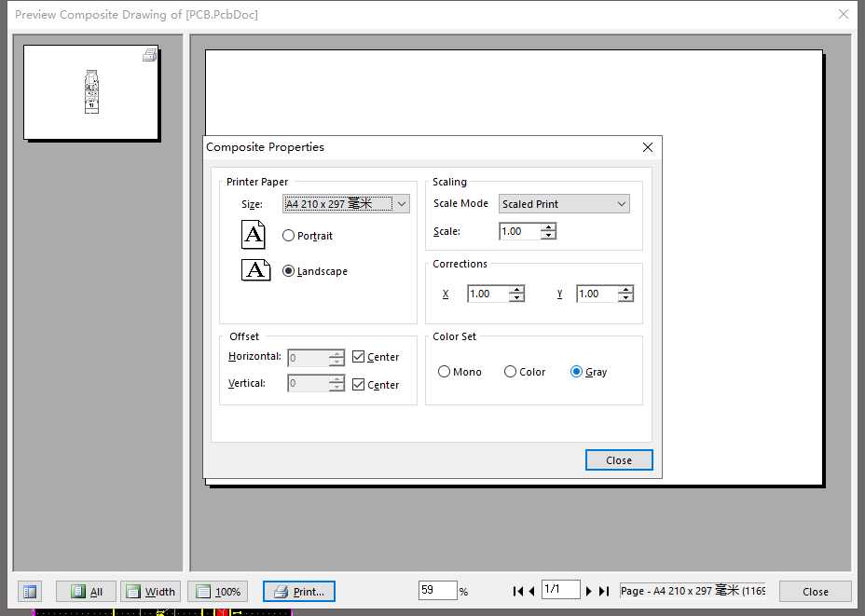Close the Preview Composite Drawing window with X
The width and height of the screenshot is (865, 616).
pos(844,14)
